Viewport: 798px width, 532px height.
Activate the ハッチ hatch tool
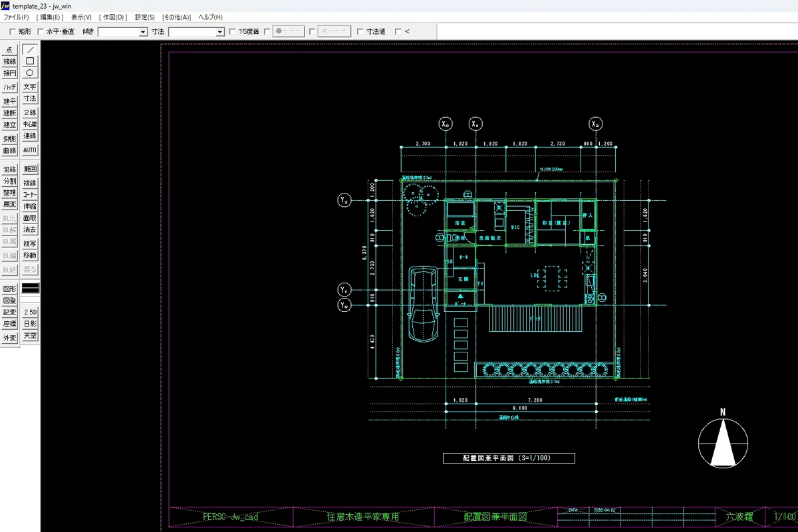click(9, 87)
